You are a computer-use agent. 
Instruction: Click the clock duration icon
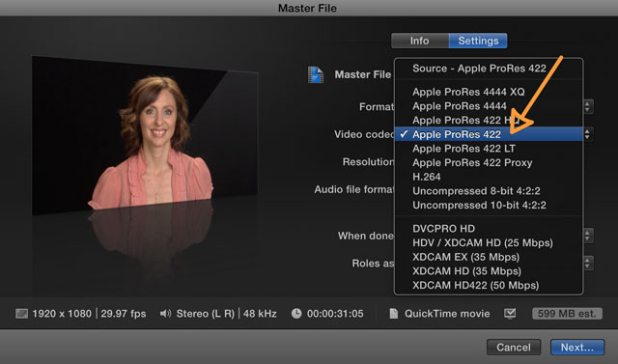tap(296, 314)
